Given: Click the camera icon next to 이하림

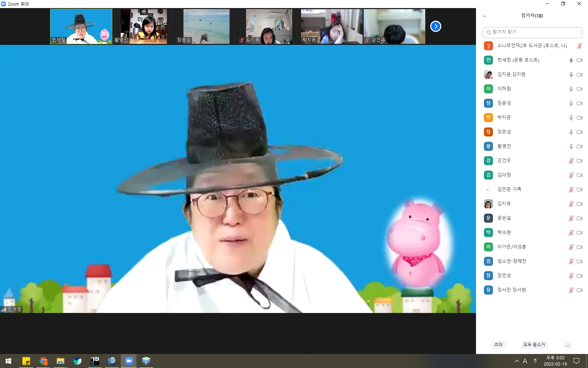Looking at the screenshot, I should (579, 89).
